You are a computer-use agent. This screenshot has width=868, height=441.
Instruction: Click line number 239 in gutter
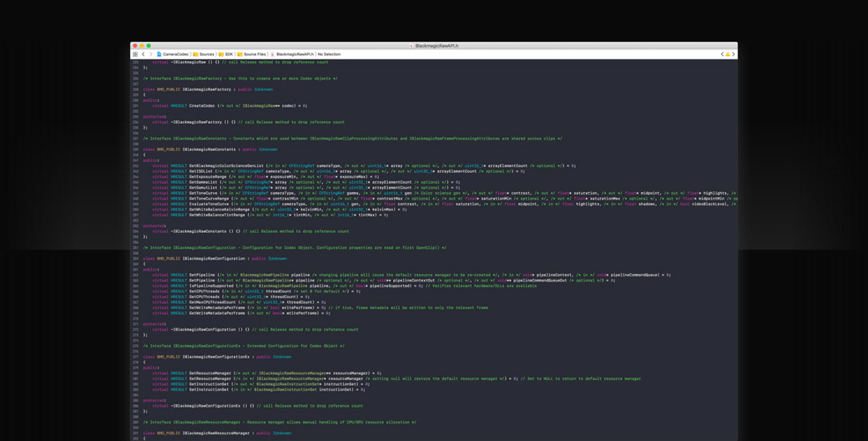point(136,150)
